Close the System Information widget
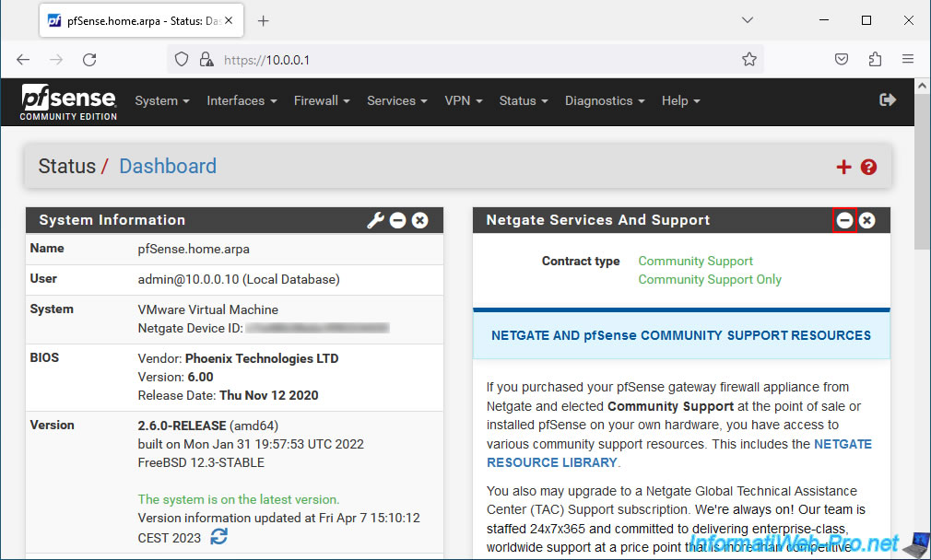The width and height of the screenshot is (931, 560). (419, 220)
